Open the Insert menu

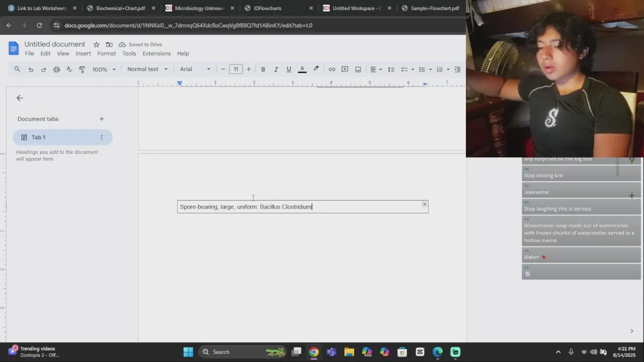coord(83,53)
